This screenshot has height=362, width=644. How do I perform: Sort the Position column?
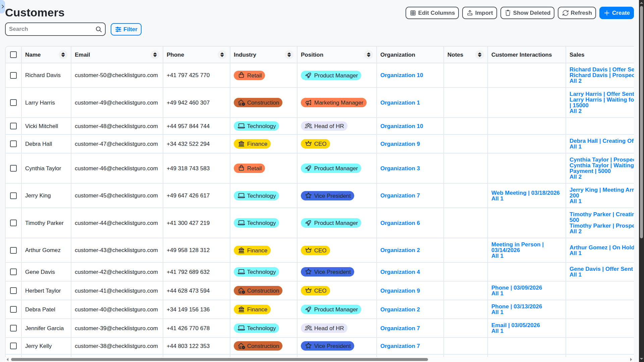[x=369, y=55]
